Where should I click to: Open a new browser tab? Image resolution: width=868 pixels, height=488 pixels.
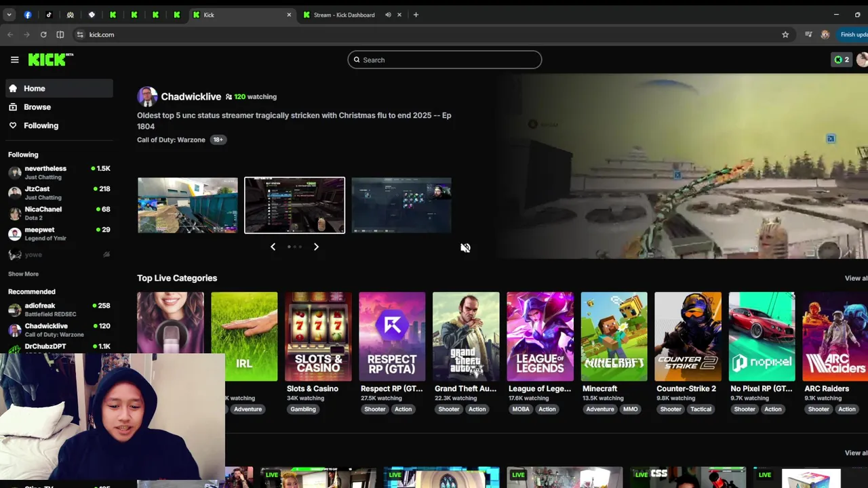coord(416,15)
